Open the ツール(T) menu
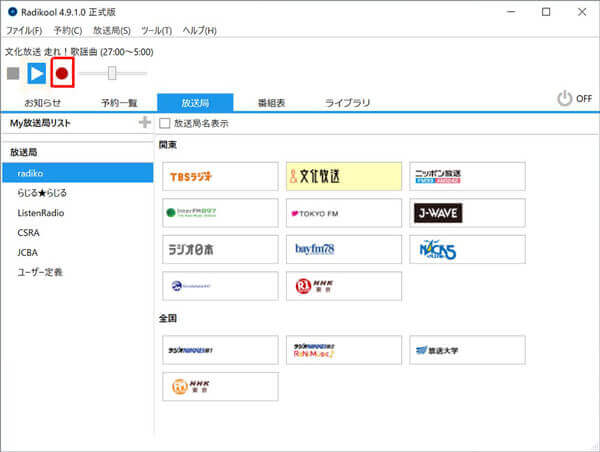 158,31
